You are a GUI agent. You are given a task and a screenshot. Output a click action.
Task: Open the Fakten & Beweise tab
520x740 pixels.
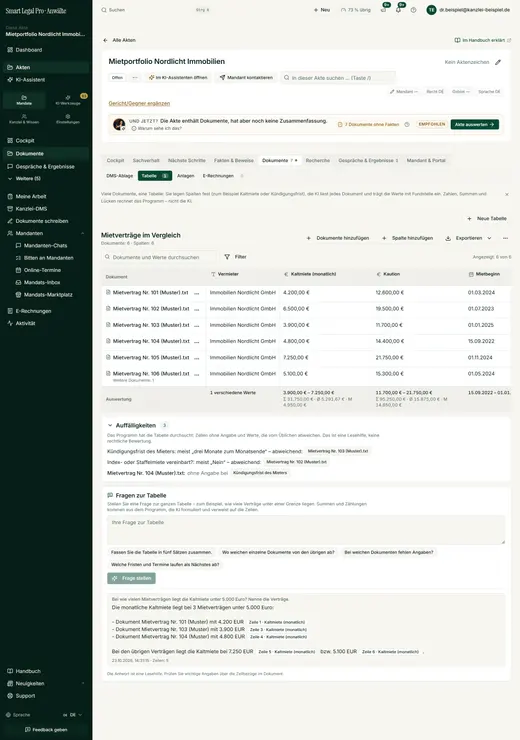coord(234,160)
